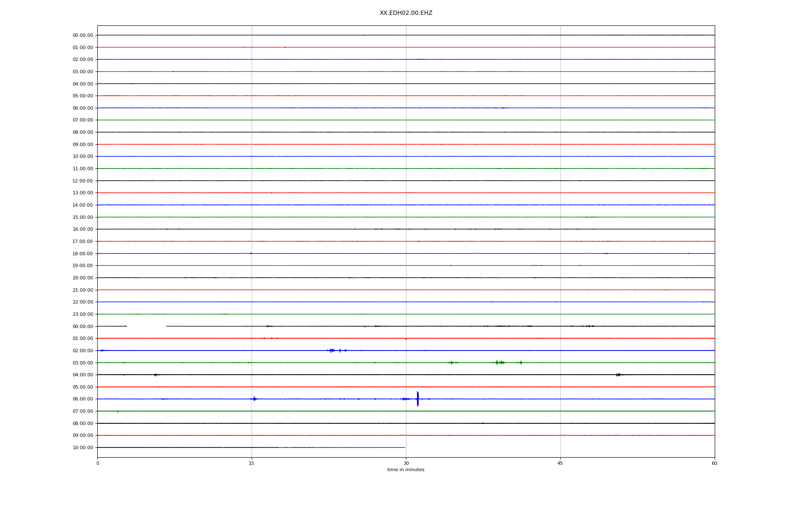This screenshot has width=812, height=508.
Task: Click the black event near 50 minutes
Action: [618, 375]
